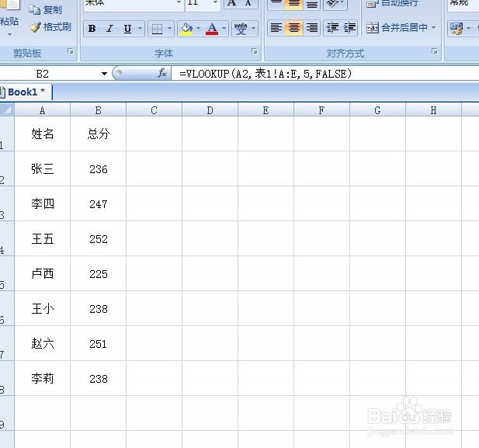Select column H header
Viewport: 479px width, 448px height.
pos(433,110)
